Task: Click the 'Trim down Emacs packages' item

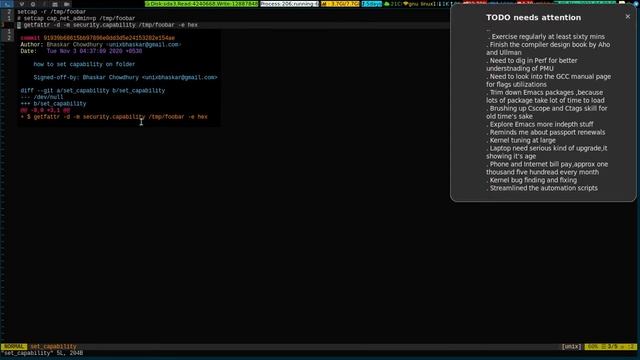Action: (x=545, y=96)
